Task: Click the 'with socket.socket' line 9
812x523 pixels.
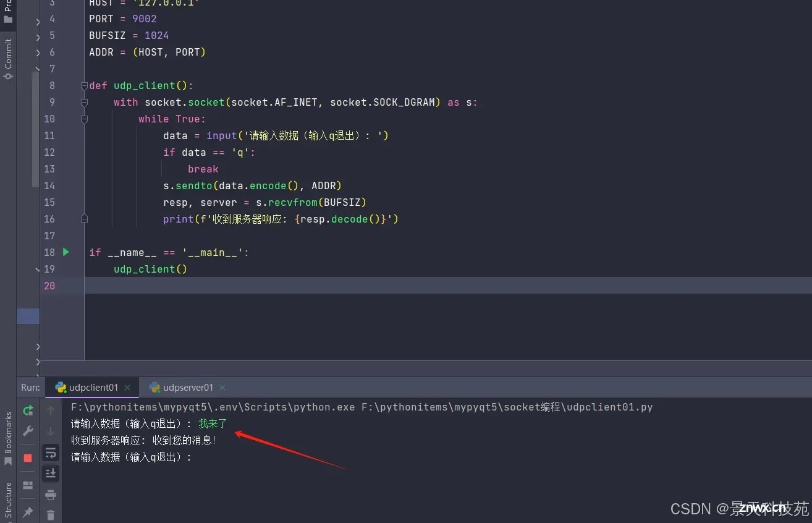Action: [x=296, y=102]
